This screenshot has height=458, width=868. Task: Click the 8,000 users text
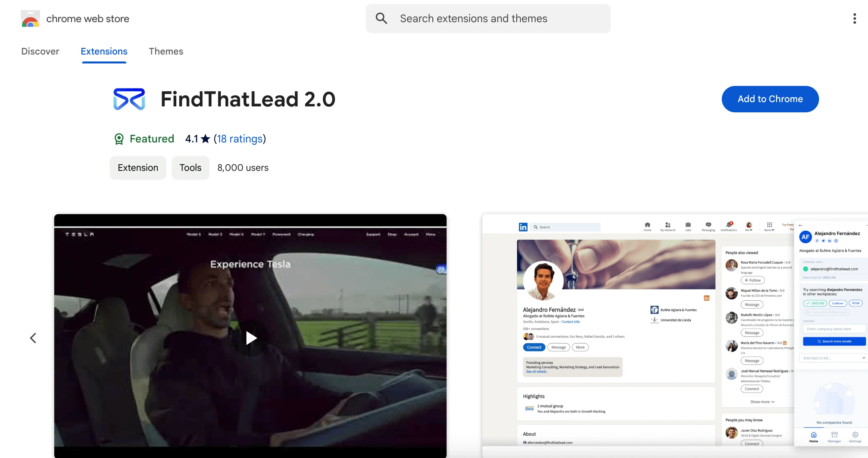[242, 168]
